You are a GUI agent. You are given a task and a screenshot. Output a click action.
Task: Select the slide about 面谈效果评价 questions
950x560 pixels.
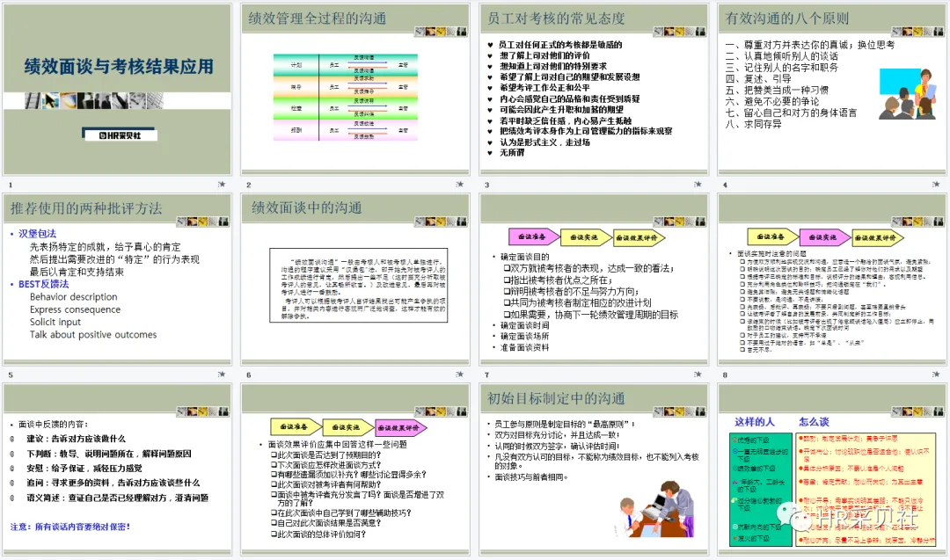point(355,469)
